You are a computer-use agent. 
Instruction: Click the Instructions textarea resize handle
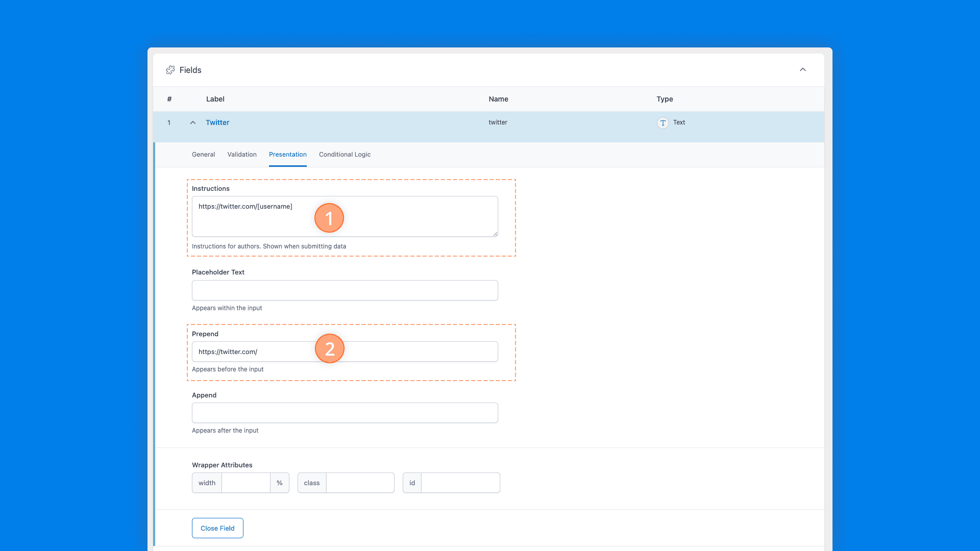[495, 234]
